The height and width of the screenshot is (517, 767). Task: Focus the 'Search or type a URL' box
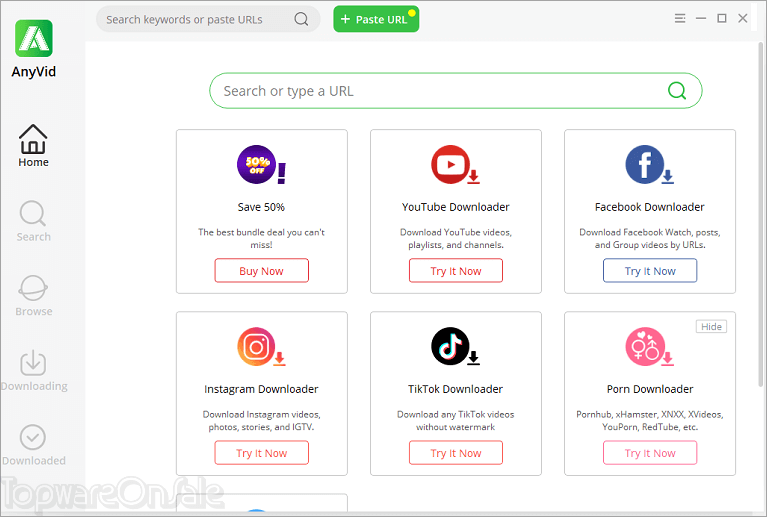tap(455, 90)
